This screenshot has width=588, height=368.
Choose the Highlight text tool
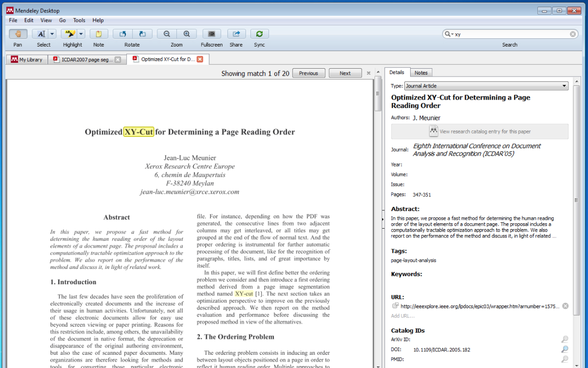point(70,34)
